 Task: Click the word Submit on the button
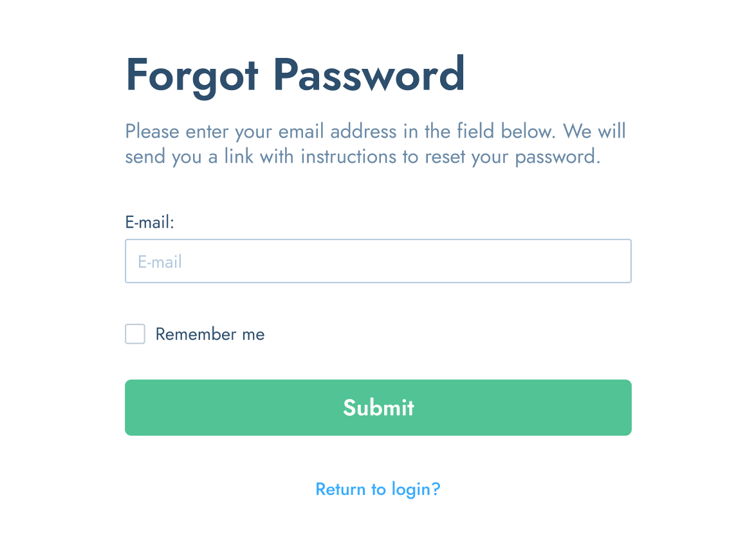click(x=378, y=407)
